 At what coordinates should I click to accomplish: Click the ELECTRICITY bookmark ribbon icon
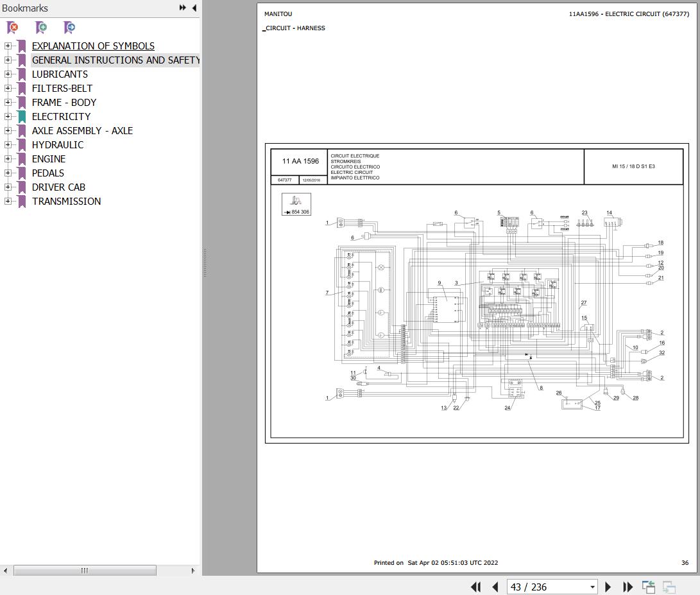pyautogui.click(x=22, y=117)
